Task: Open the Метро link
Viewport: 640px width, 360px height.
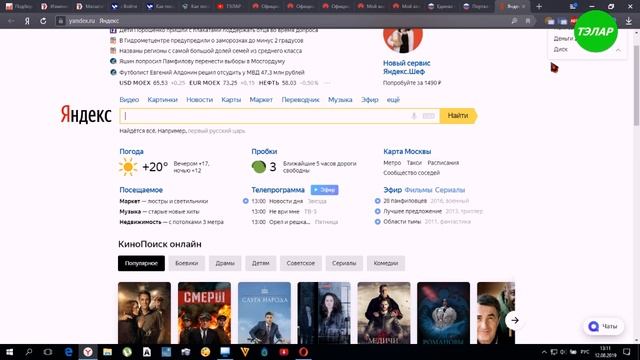Action: tap(392, 162)
